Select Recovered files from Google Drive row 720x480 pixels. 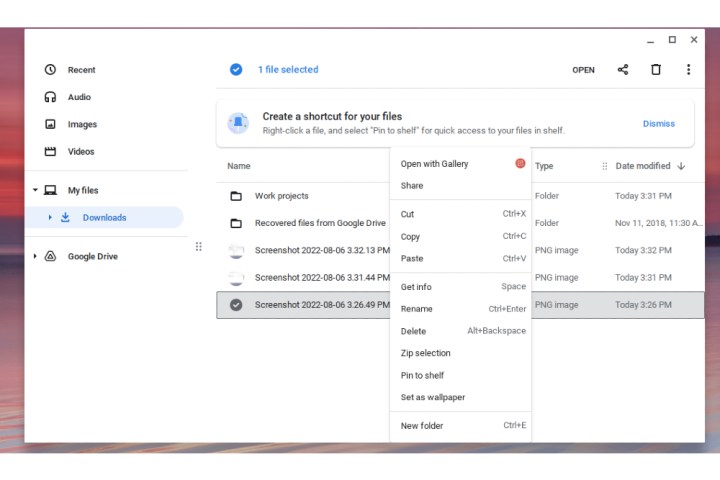click(x=320, y=223)
